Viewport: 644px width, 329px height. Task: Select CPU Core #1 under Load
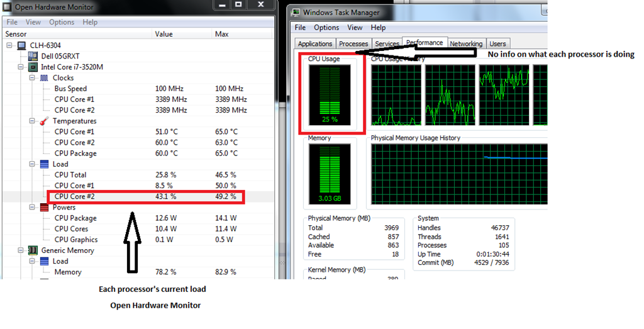pos(138,186)
